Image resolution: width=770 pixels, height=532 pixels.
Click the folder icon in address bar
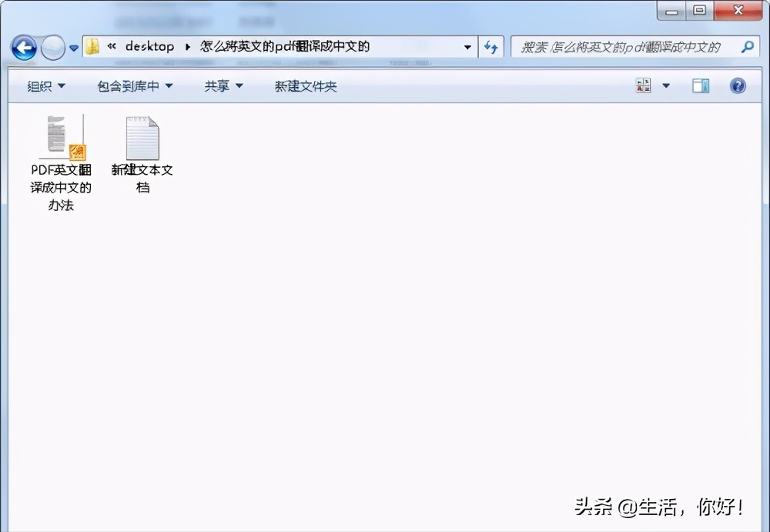pyautogui.click(x=93, y=47)
